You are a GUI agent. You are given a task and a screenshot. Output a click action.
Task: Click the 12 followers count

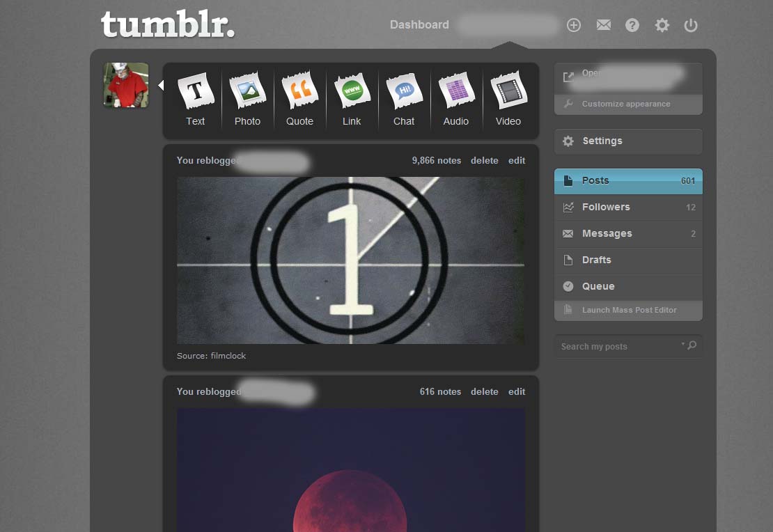(691, 208)
